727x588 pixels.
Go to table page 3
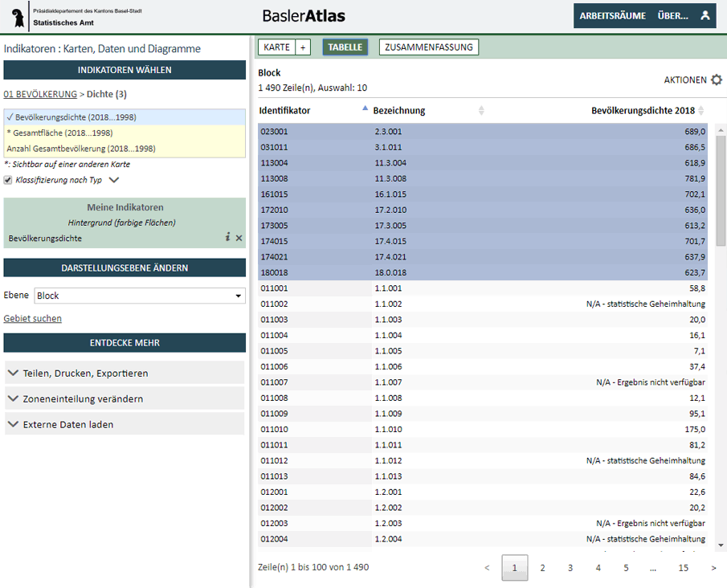(570, 568)
